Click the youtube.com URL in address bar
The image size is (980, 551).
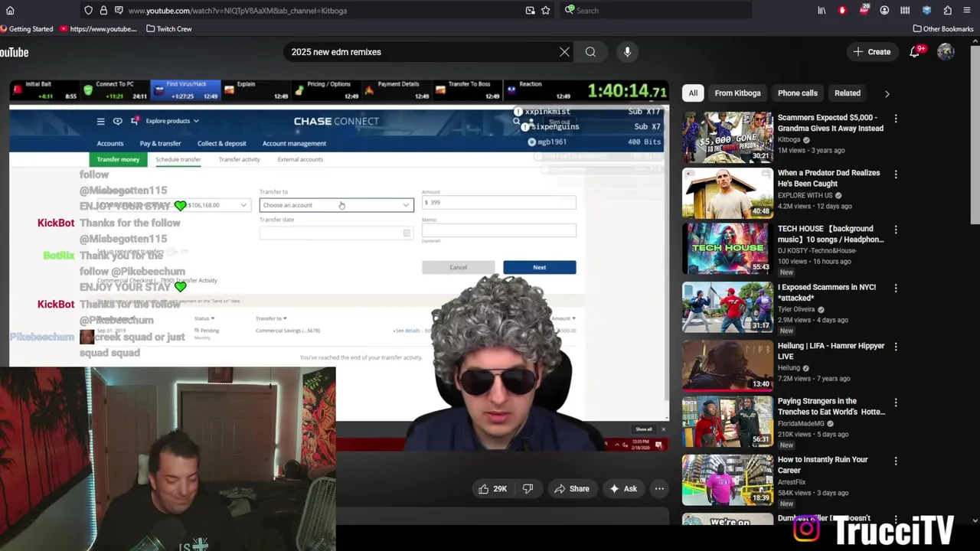[x=237, y=11]
